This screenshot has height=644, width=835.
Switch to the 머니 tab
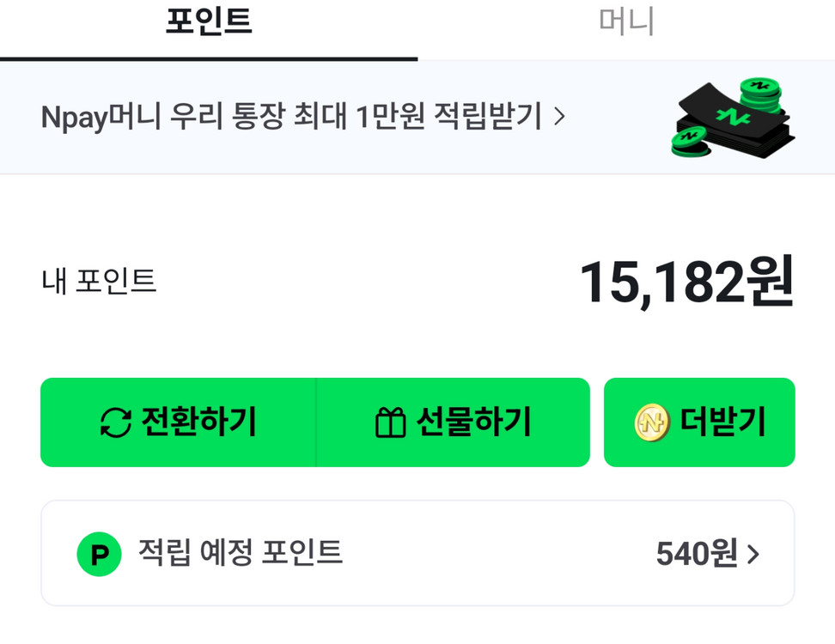pyautogui.click(x=626, y=23)
